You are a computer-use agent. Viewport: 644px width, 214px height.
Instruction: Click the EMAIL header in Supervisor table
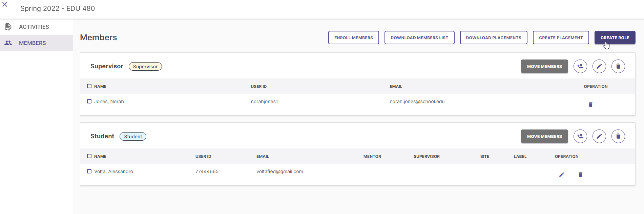coord(396,87)
